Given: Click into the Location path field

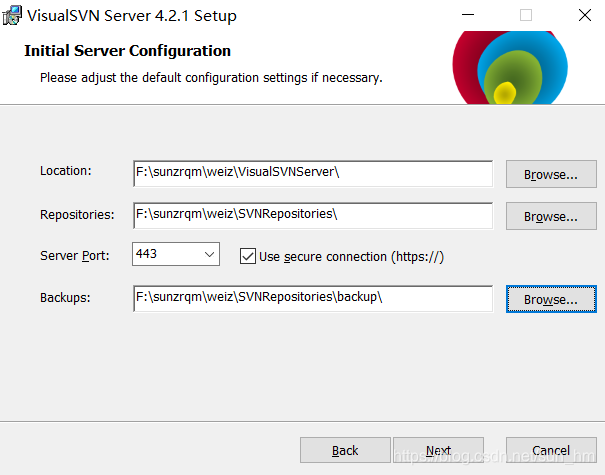Looking at the screenshot, I should (313, 174).
